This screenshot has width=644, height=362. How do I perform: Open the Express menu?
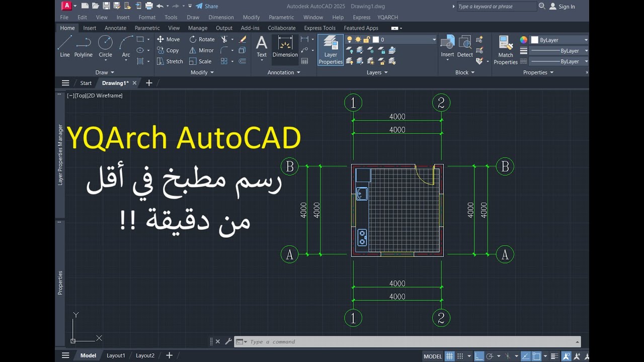pos(361,17)
